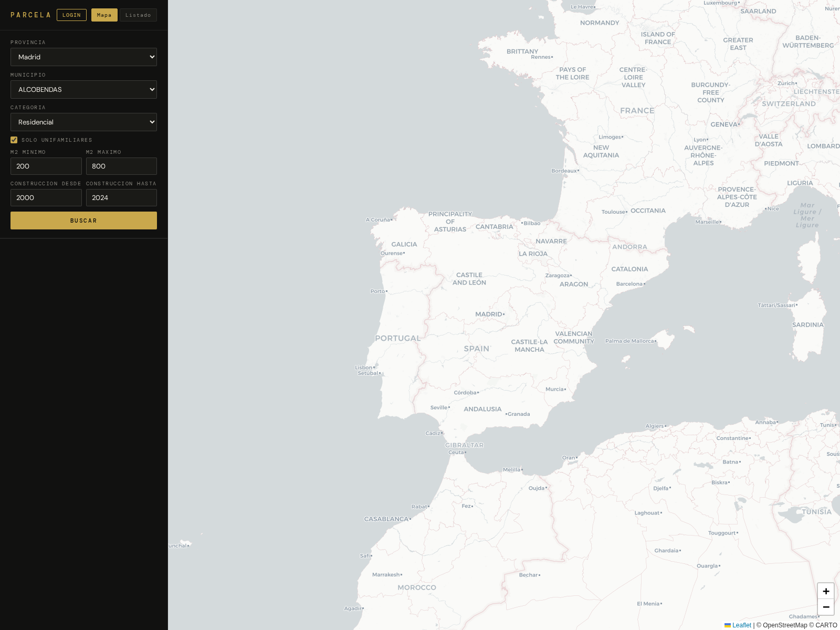
Task: Click the GALICIA region label
Action: pyautogui.click(x=404, y=244)
